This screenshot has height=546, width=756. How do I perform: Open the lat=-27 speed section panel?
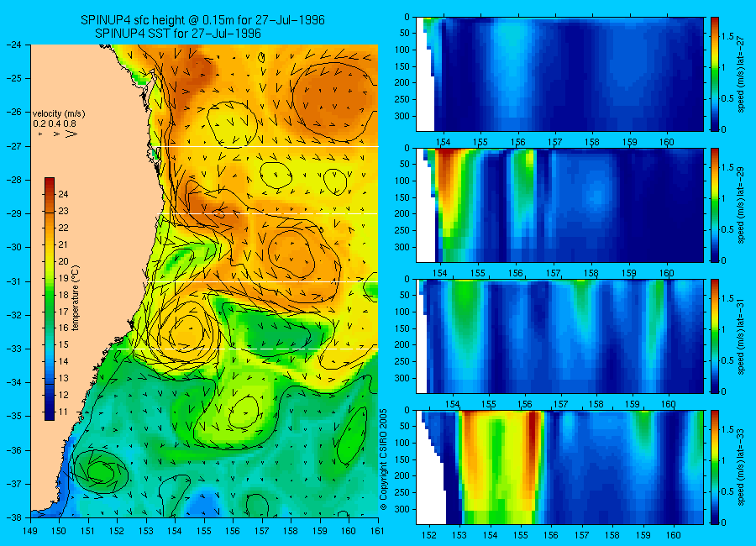pyautogui.click(x=559, y=74)
